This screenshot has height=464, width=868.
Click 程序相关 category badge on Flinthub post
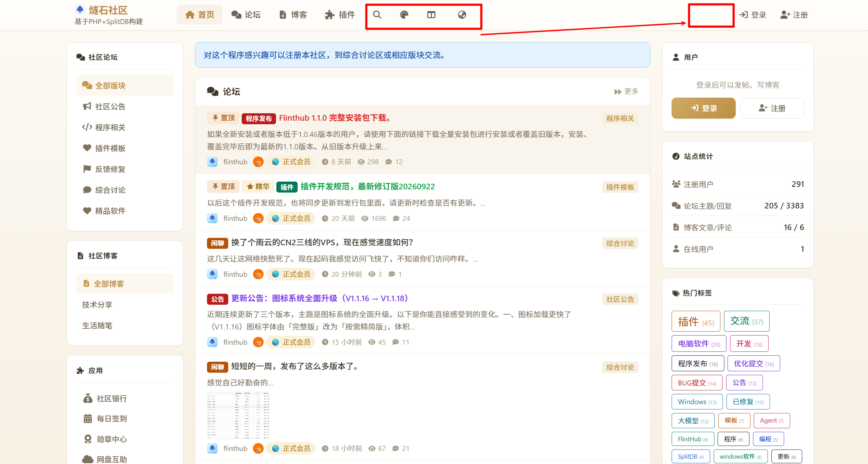pos(620,119)
